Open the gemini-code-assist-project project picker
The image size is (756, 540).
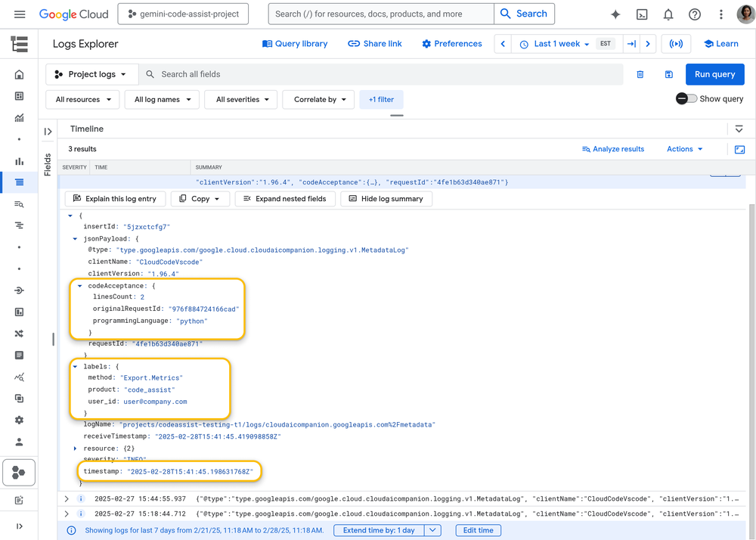183,14
